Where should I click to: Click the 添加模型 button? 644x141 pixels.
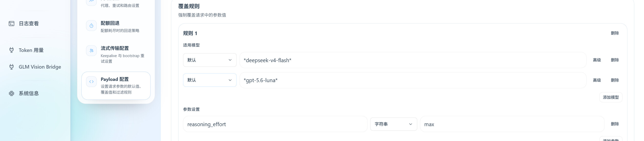[611, 97]
